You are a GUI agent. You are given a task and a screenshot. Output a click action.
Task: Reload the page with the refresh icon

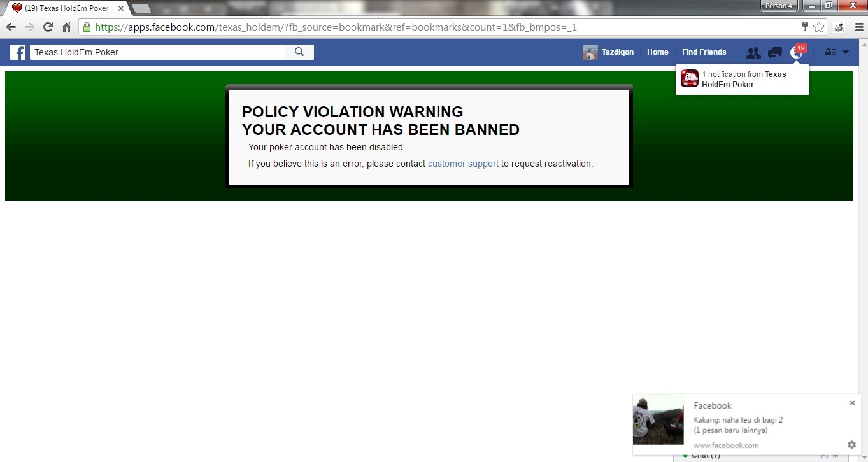(48, 27)
